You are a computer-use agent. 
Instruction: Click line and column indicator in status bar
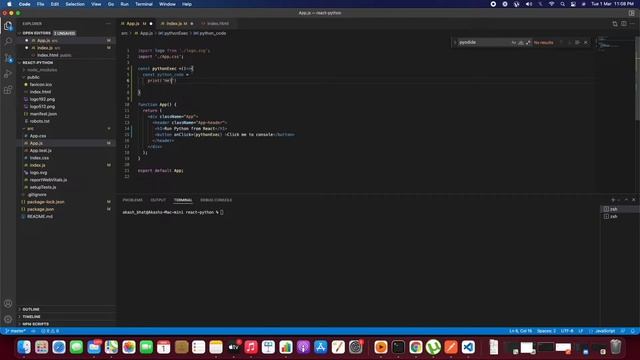[x=520, y=331]
